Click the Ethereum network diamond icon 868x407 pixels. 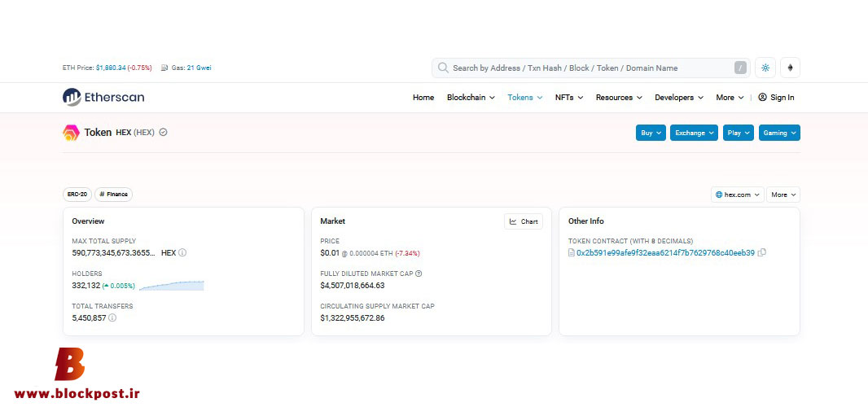790,68
